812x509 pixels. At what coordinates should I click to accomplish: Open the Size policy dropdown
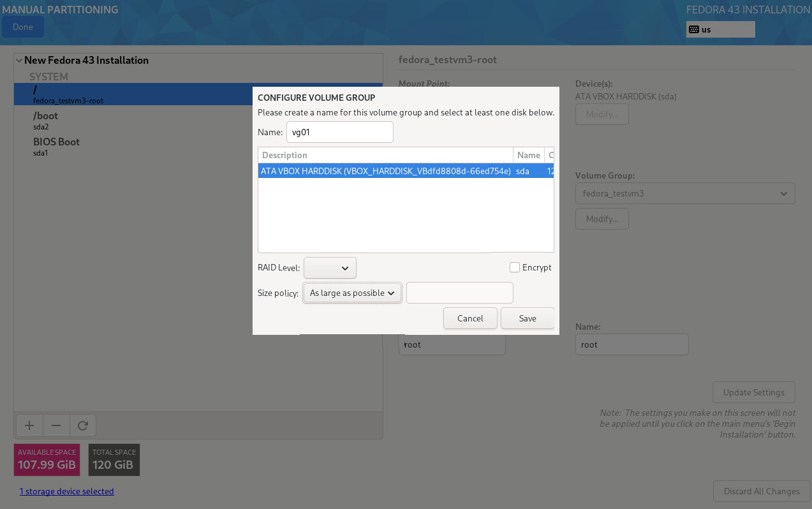[x=352, y=293]
